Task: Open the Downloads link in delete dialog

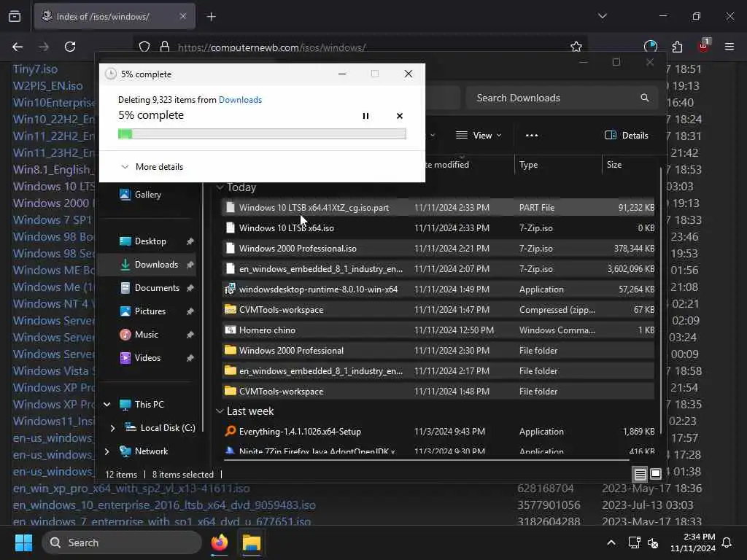Action: [x=240, y=99]
